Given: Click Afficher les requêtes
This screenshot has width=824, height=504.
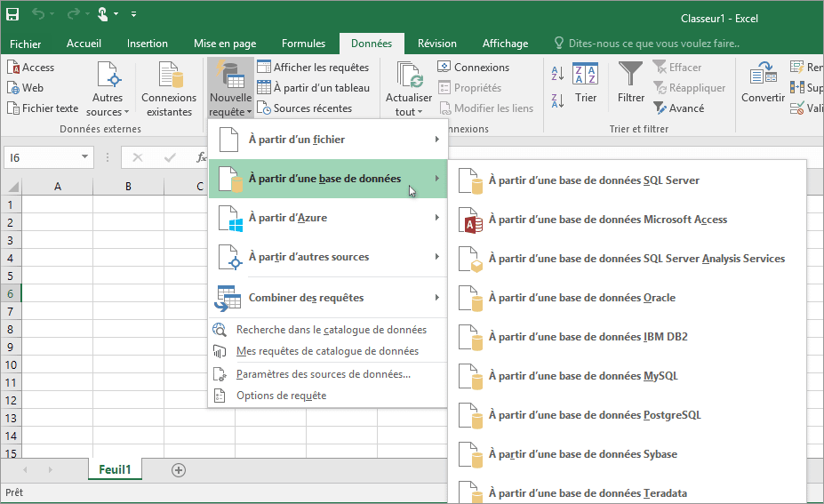Looking at the screenshot, I should coord(313,68).
